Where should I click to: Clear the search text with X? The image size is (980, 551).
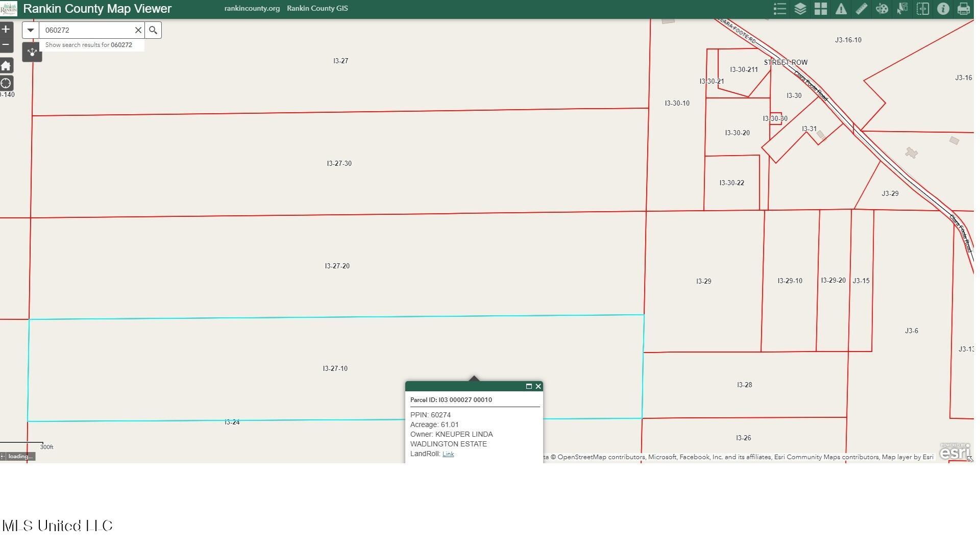(138, 30)
